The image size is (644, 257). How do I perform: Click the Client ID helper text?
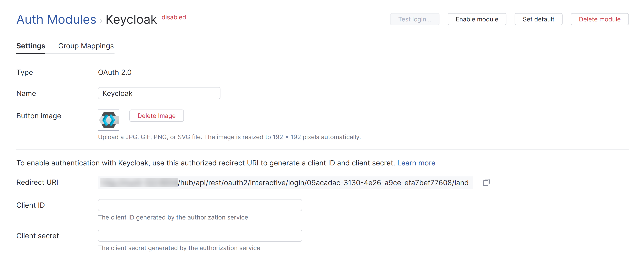[x=173, y=217]
